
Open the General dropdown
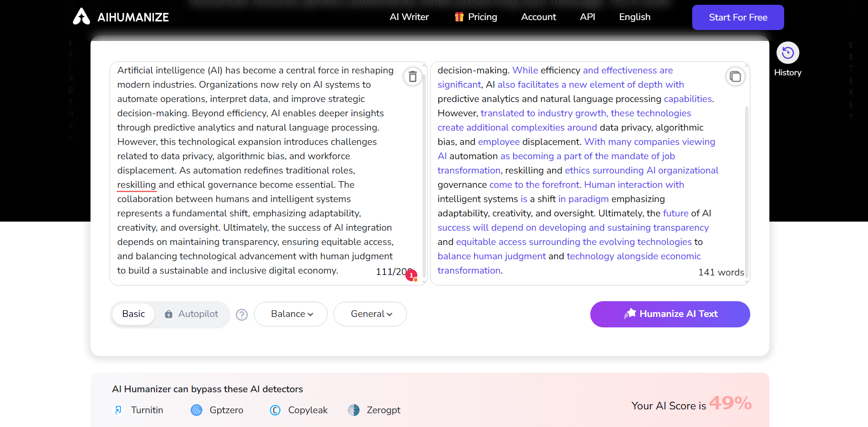pyautogui.click(x=370, y=314)
